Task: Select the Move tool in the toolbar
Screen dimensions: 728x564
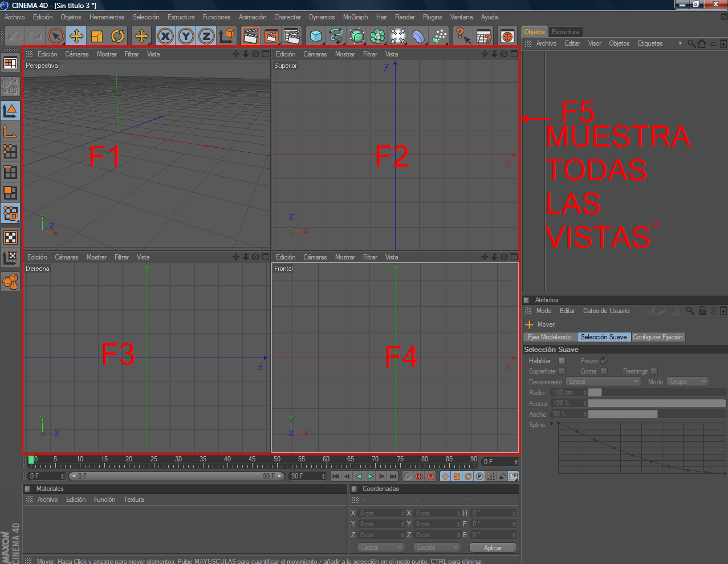Action: tap(76, 35)
